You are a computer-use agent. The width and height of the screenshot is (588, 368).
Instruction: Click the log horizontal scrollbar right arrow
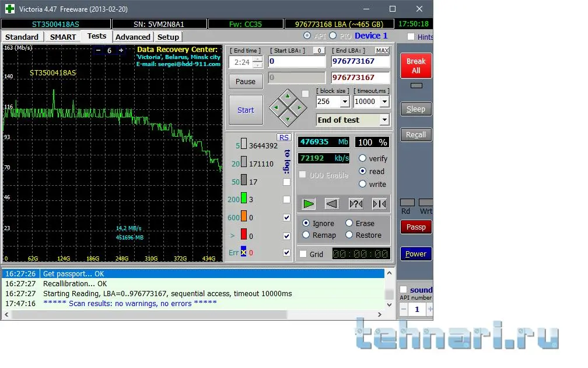380,314
